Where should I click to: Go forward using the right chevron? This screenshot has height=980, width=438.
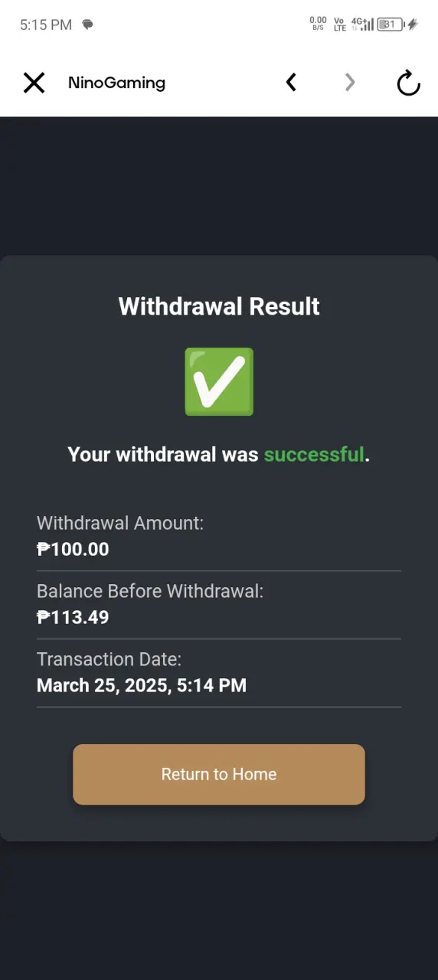[x=350, y=83]
